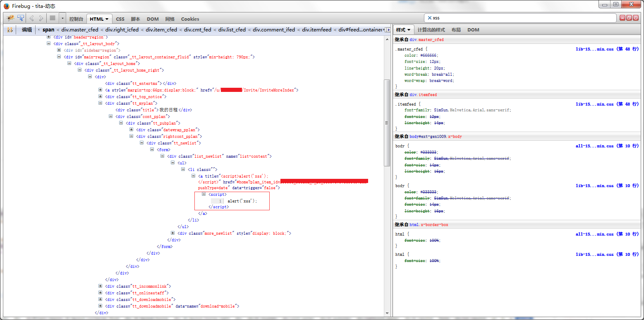Viewport: 644px width, 320px height.
Task: Detach Firebug with red window icon
Action: coord(629,18)
